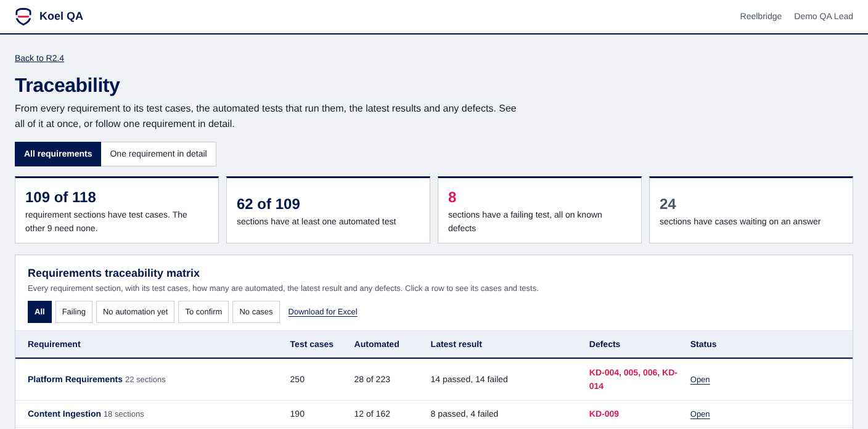Click the 109 of 118 summary card
This screenshot has width=868, height=429.
tap(117, 210)
